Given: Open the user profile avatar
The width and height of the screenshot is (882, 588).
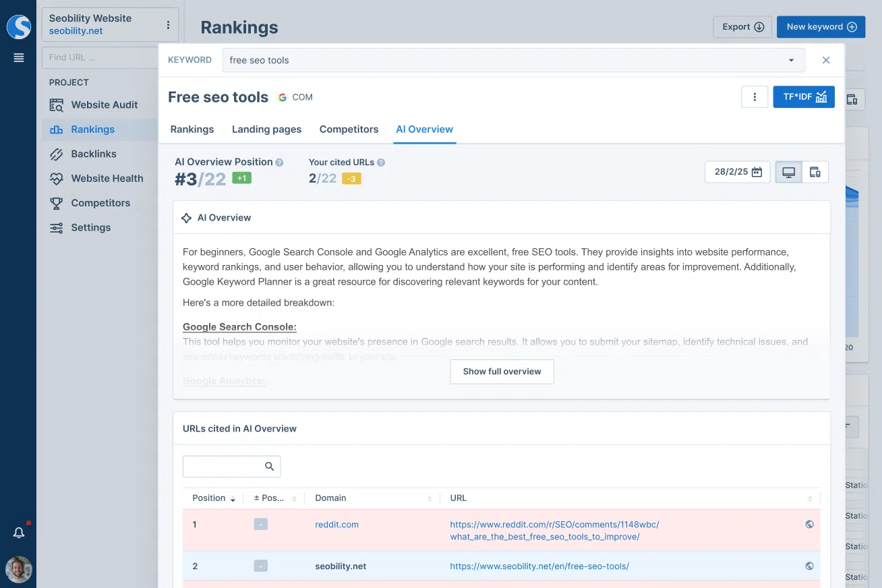Looking at the screenshot, I should (x=19, y=569).
